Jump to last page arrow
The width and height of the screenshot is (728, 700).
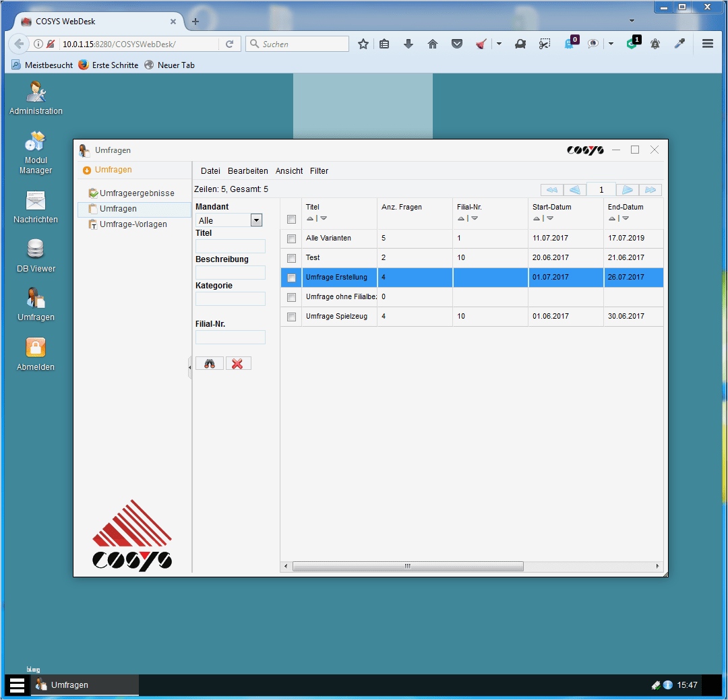(650, 189)
